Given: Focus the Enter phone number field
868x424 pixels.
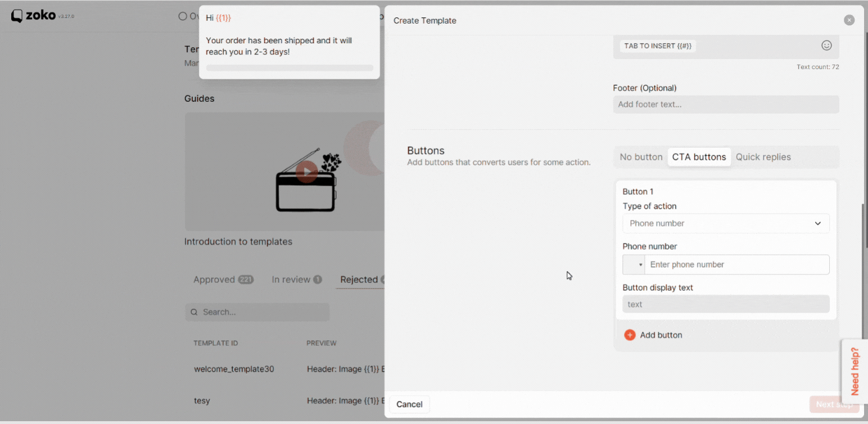Looking at the screenshot, I should [736, 265].
